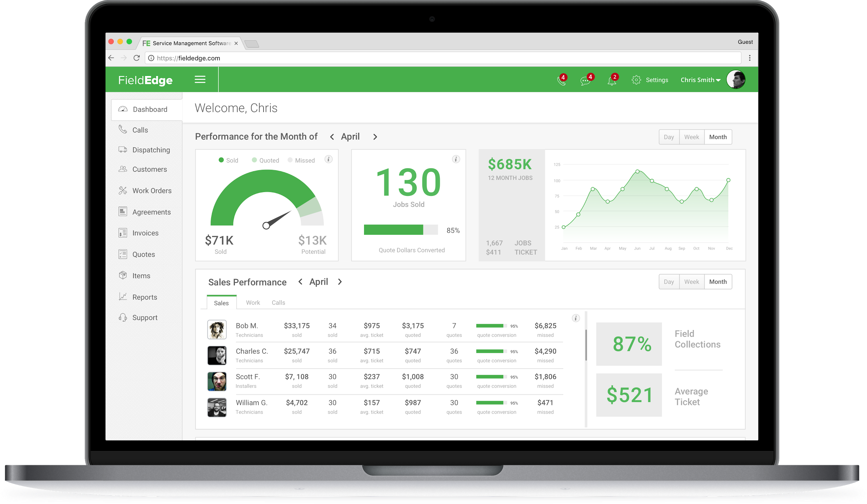Viewport: 867px width, 504px height.
Task: Go to next month in Performance header
Action: pyautogui.click(x=375, y=137)
